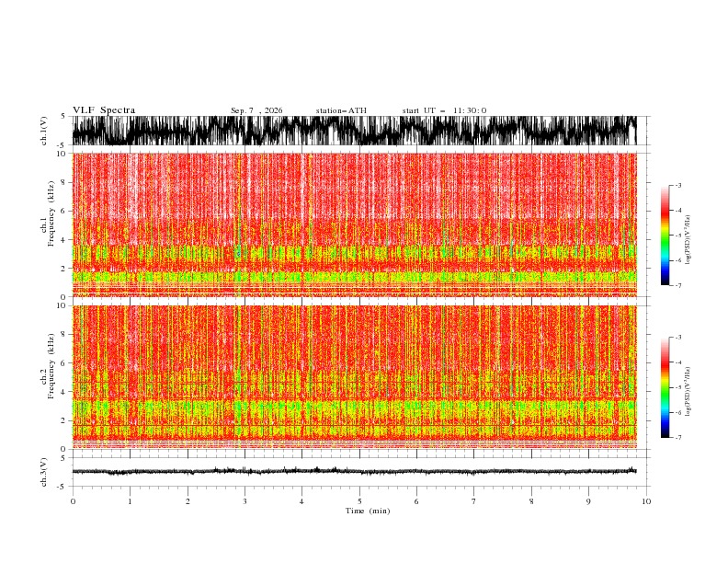Viewport: 728px width, 563px height.
Task: Click the ch.1 Frequency (kHz) axis label
Action: click(47, 224)
